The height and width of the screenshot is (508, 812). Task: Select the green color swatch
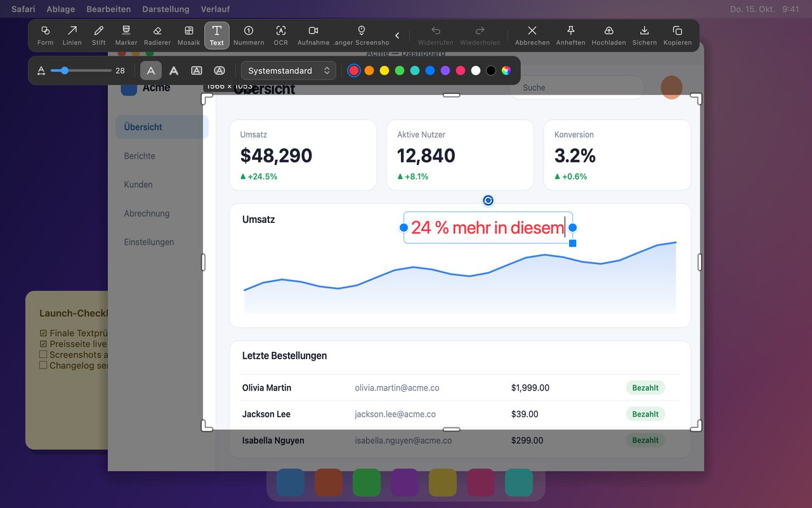point(400,70)
